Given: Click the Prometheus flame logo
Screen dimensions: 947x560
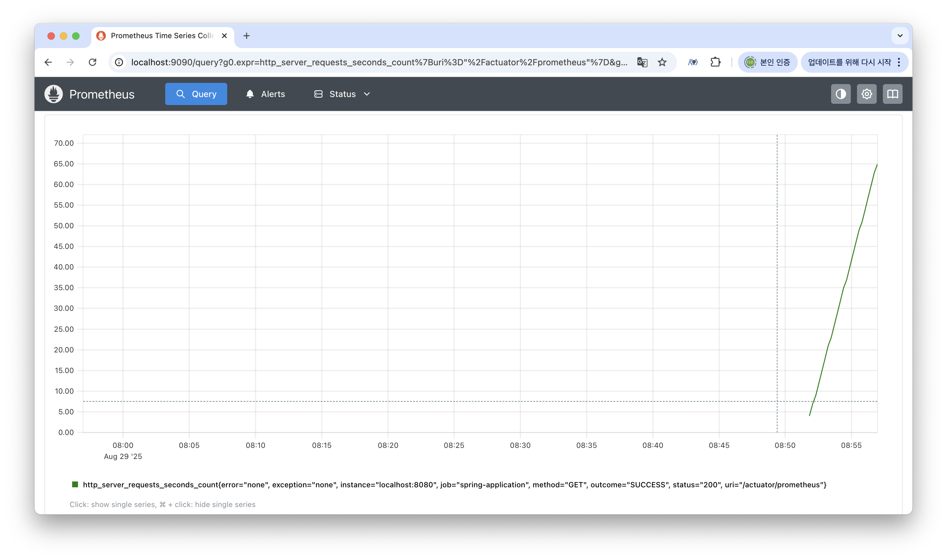Looking at the screenshot, I should (x=54, y=94).
